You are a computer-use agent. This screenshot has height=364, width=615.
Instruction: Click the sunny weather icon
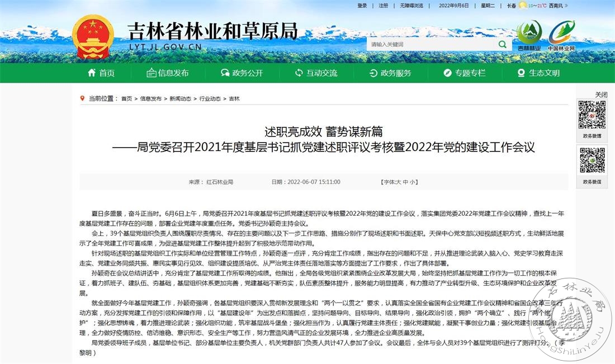[523, 5]
